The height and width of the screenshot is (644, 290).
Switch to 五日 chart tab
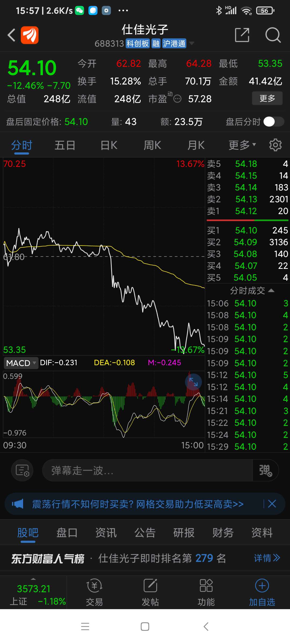(x=65, y=145)
